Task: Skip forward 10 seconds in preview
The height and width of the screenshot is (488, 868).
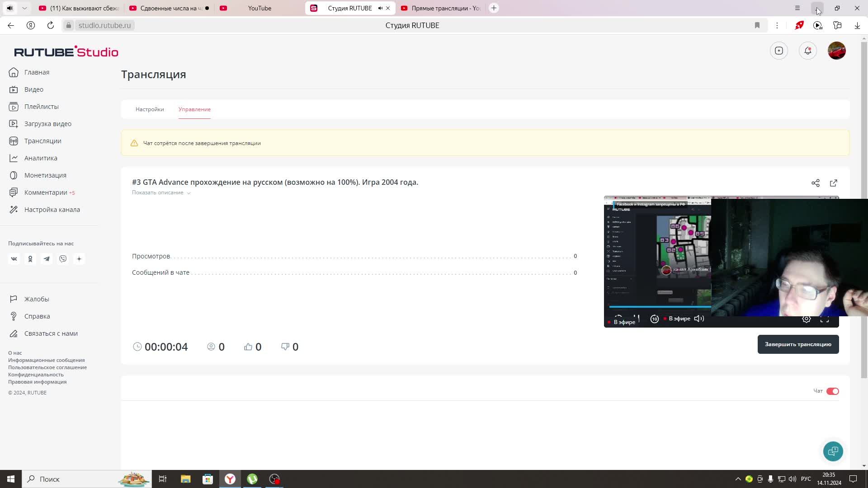Action: pyautogui.click(x=654, y=319)
